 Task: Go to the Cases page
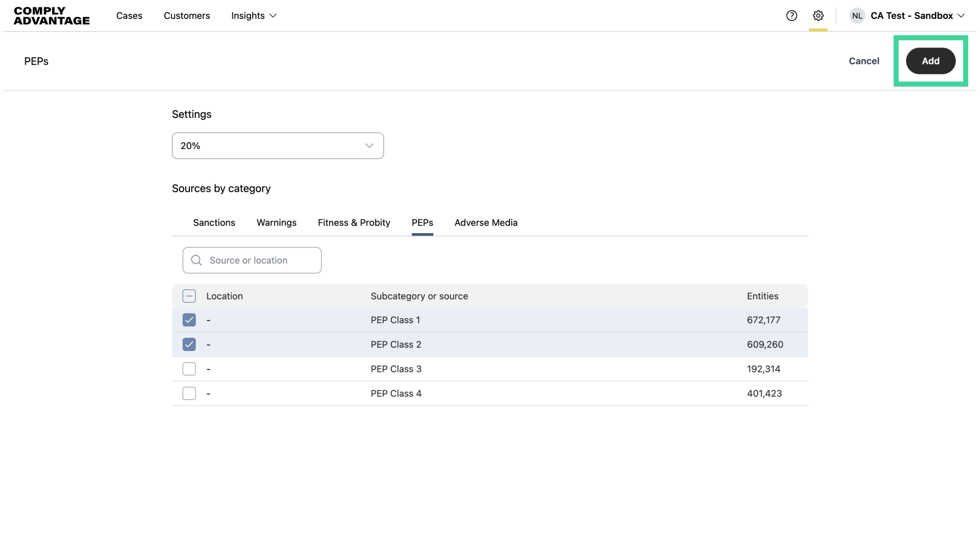(x=129, y=16)
